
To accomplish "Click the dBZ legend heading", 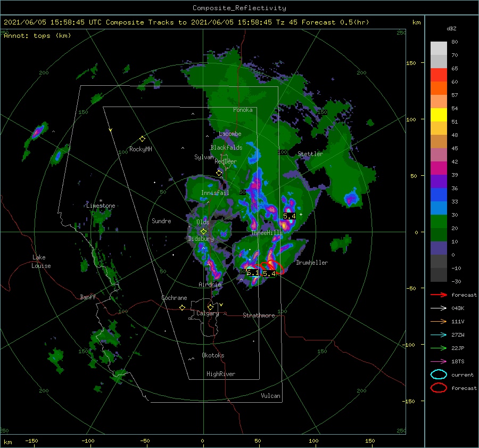I will [x=451, y=29].
